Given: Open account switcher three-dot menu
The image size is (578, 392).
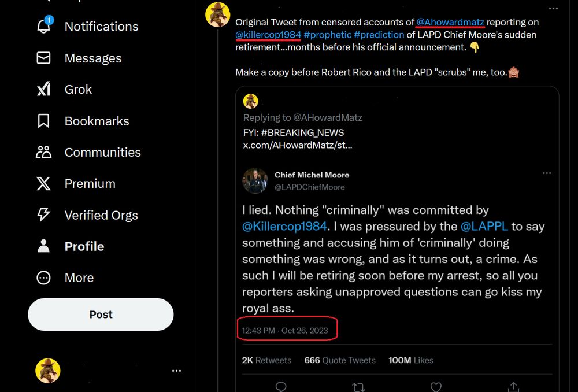Looking at the screenshot, I should click(x=176, y=371).
